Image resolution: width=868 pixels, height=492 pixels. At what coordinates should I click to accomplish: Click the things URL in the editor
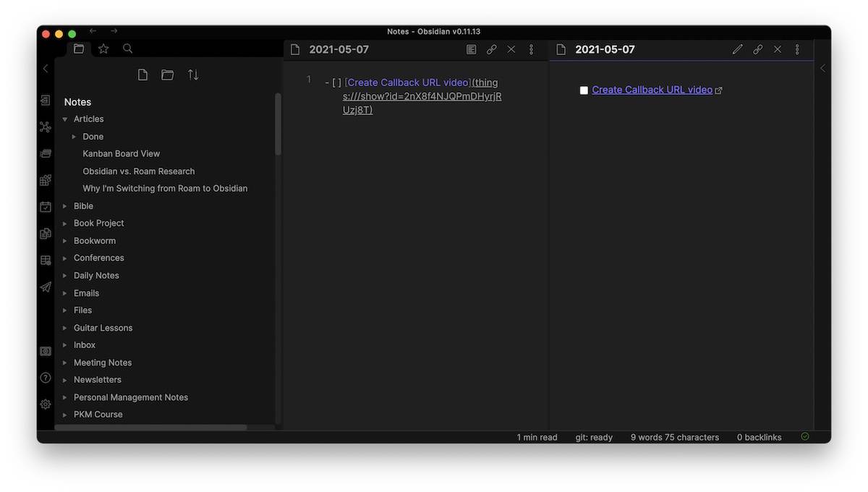click(422, 96)
